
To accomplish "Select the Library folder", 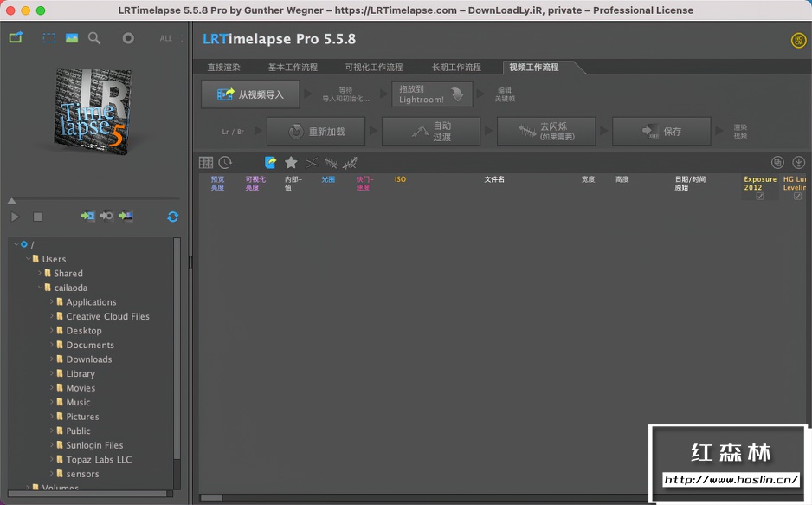I will point(81,373).
